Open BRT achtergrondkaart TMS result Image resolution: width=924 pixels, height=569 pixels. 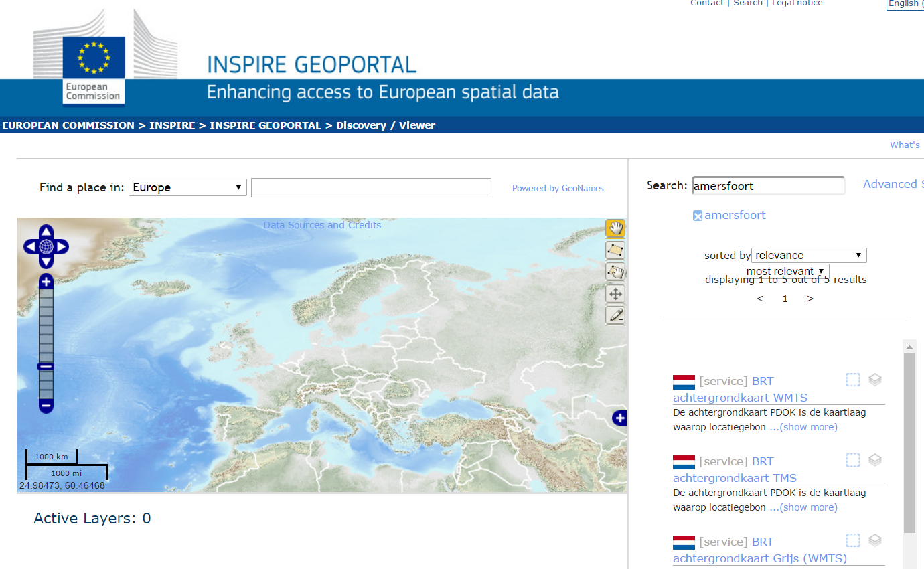tap(735, 478)
